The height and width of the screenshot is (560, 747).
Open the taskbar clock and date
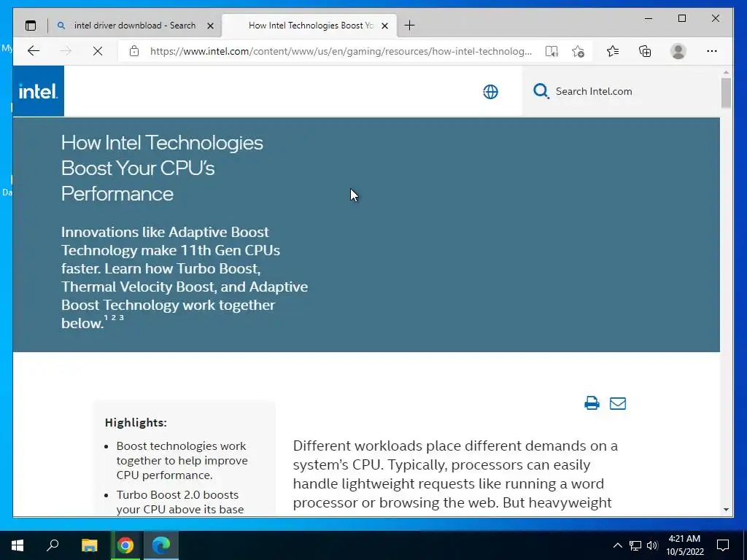pyautogui.click(x=684, y=545)
